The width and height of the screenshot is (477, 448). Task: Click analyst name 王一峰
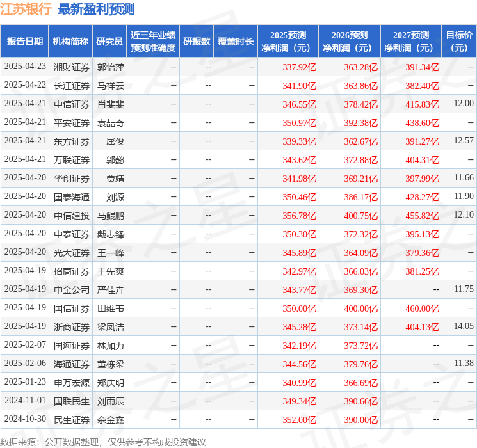pyautogui.click(x=110, y=253)
